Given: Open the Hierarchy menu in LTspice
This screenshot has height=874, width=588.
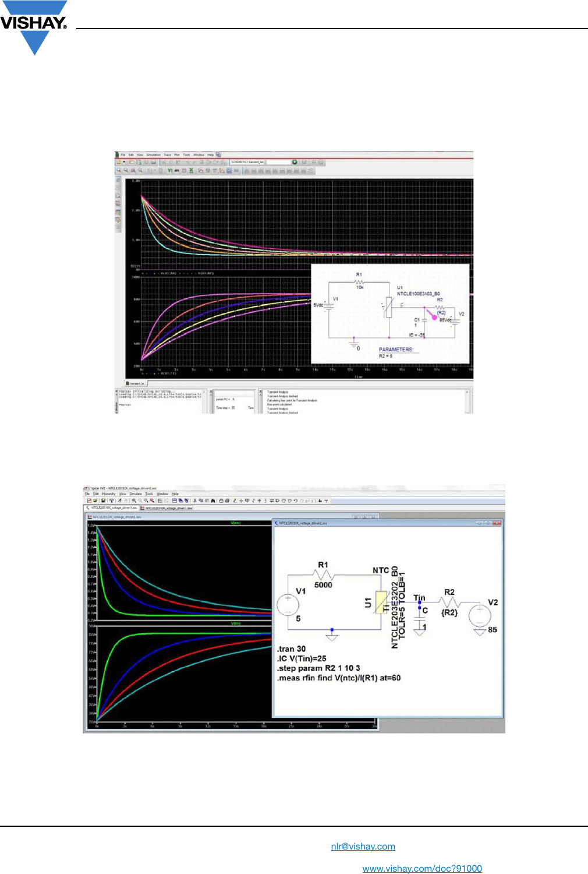Looking at the screenshot, I should click(x=108, y=494).
